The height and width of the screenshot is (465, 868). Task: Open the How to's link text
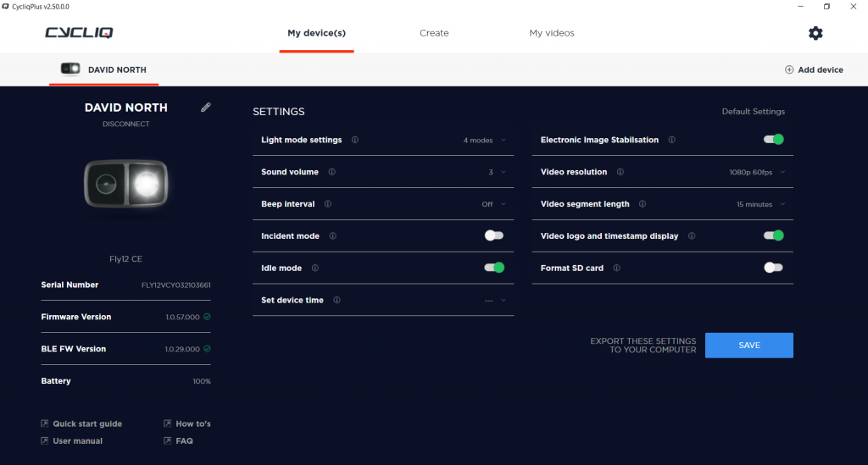pyautogui.click(x=193, y=423)
